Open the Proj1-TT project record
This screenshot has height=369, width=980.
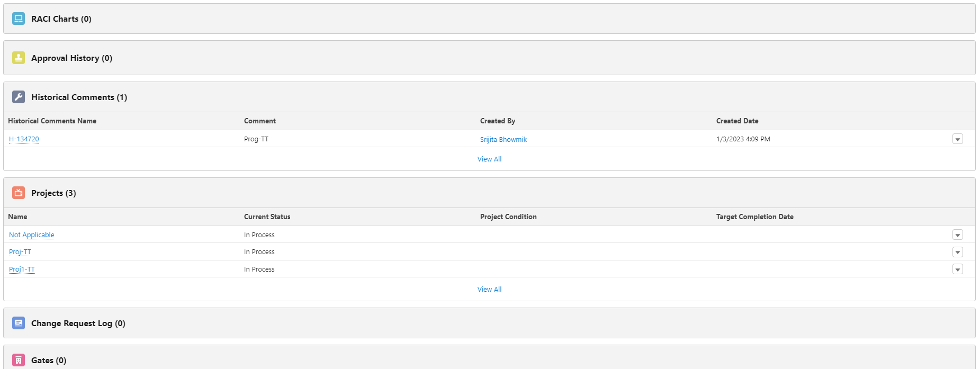click(x=22, y=269)
